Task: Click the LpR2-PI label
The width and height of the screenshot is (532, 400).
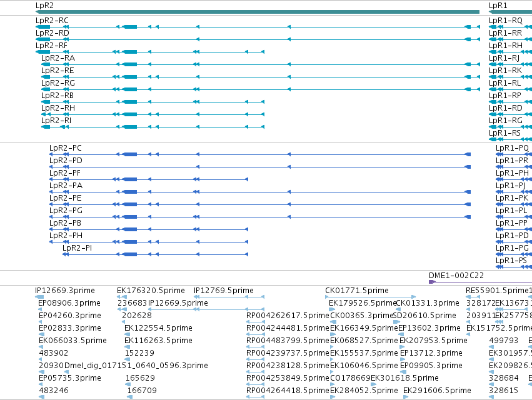Action: coord(77,248)
